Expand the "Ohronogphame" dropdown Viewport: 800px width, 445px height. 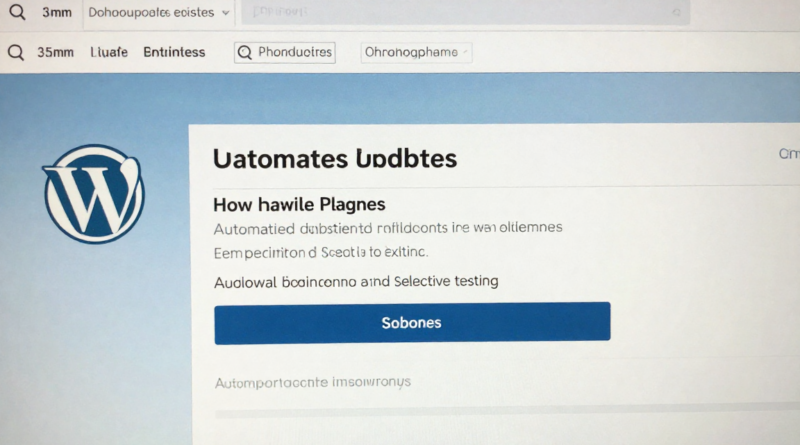pos(415,53)
